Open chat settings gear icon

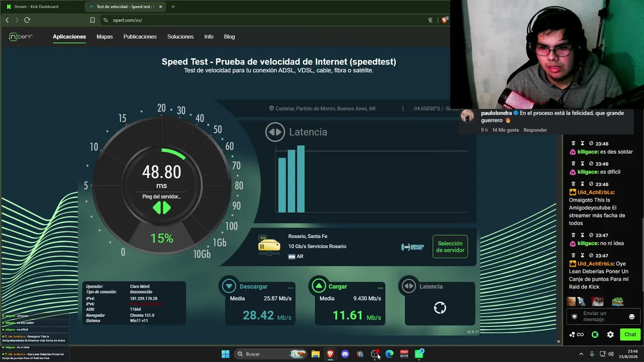610,334
